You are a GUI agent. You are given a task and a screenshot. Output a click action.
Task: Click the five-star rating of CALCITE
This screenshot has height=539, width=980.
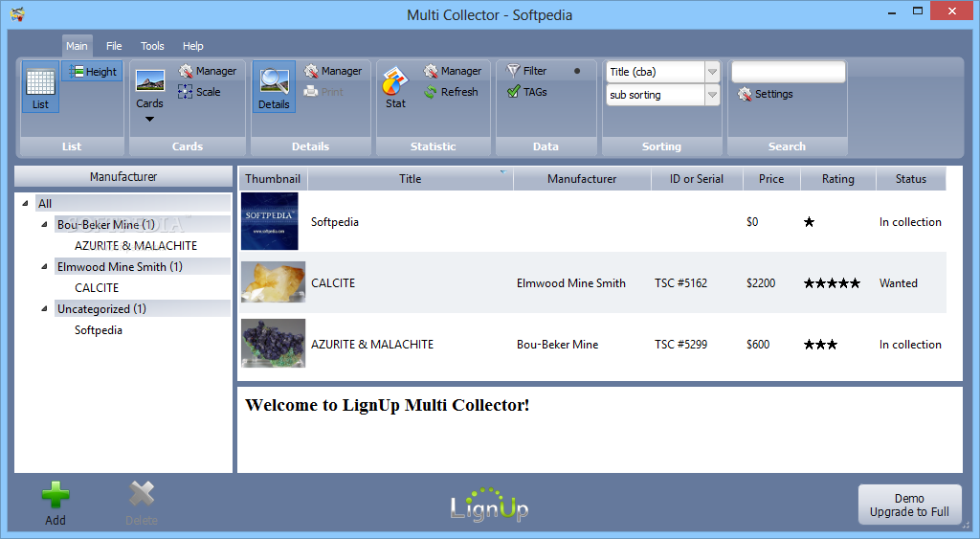point(832,283)
